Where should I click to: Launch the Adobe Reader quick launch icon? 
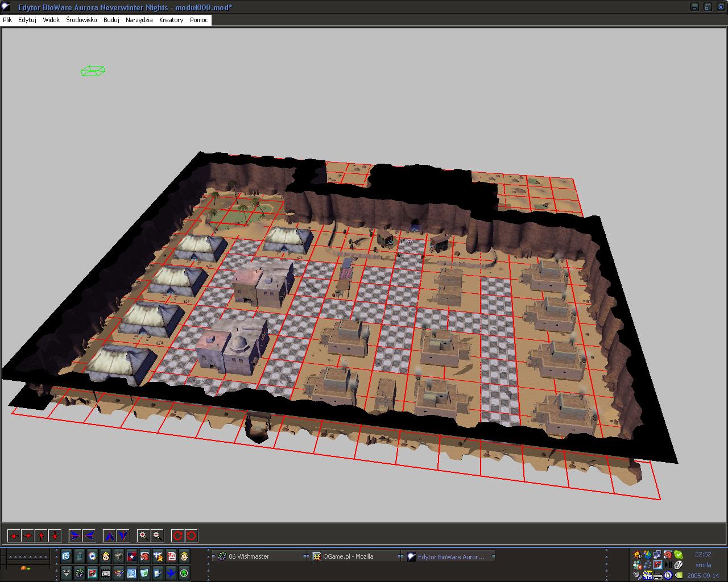pos(171,556)
